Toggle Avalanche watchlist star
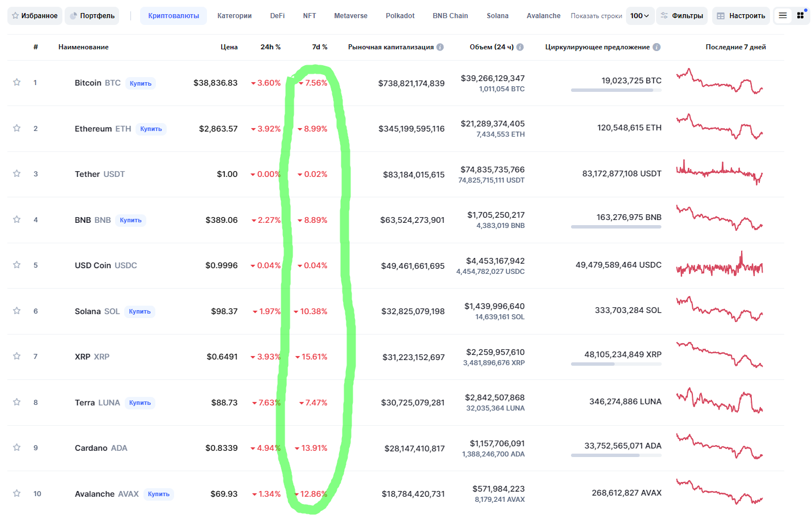 [17, 493]
